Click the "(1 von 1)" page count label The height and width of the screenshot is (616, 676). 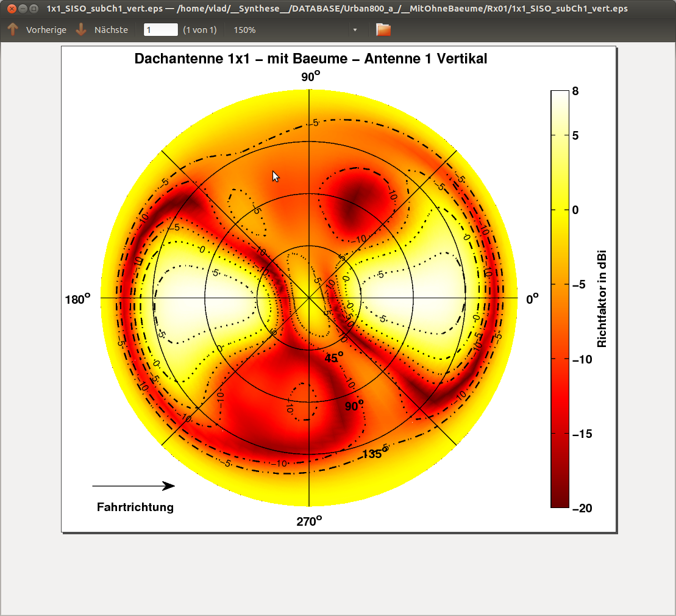pyautogui.click(x=200, y=30)
